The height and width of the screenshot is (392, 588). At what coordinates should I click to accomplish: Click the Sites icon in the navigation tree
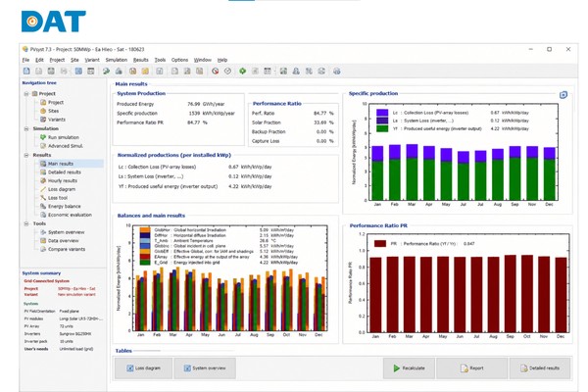(x=43, y=111)
